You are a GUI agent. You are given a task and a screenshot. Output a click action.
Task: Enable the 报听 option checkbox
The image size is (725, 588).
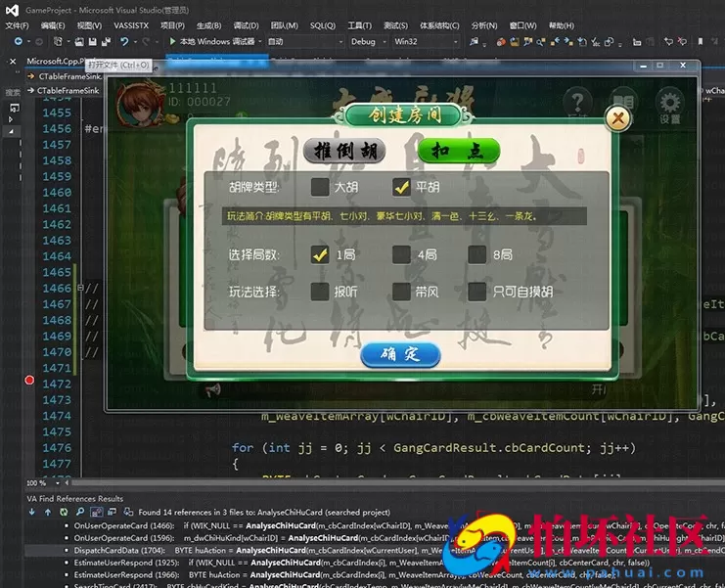(320, 292)
